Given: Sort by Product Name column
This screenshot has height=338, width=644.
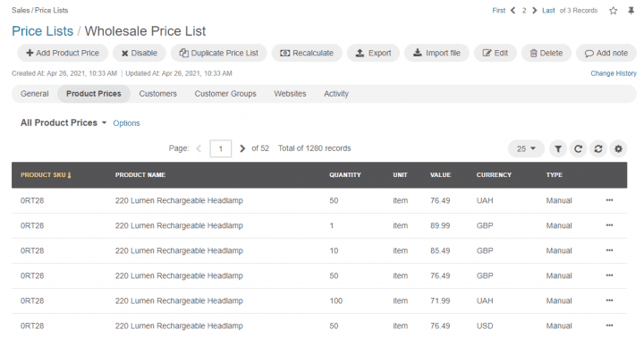Looking at the screenshot, I should [140, 175].
